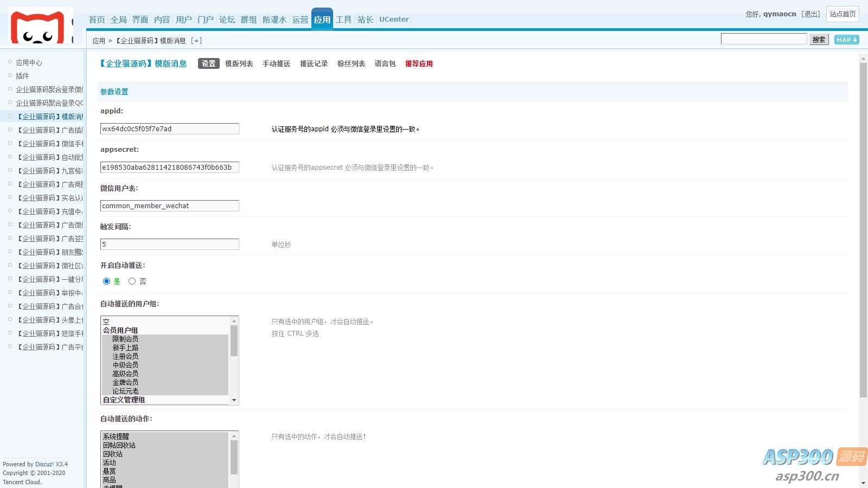Log out via the [退出] link
Screen dimensions: 868x488
click(810, 14)
